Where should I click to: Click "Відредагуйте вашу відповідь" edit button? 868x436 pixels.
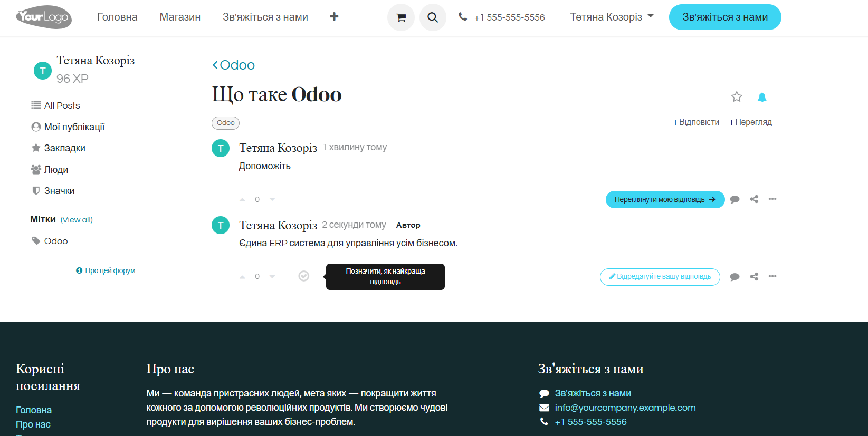coord(660,277)
